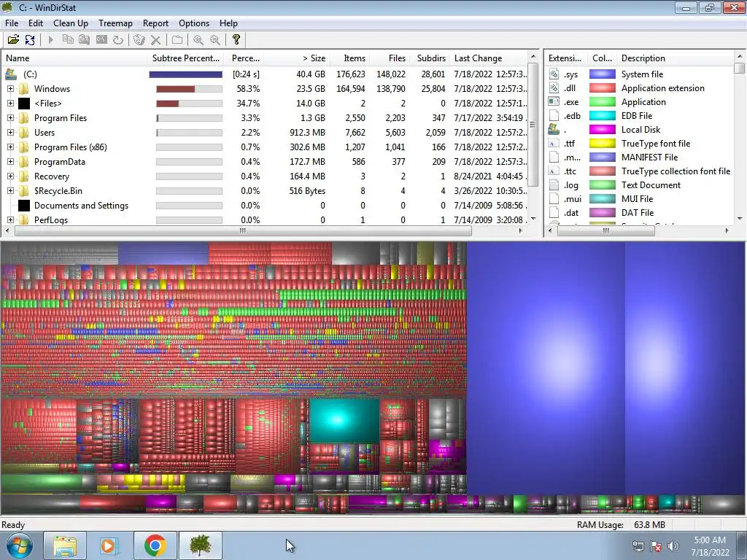Click the WinDirStat tree icon in taskbar
The image size is (747, 560).
pos(201,545)
